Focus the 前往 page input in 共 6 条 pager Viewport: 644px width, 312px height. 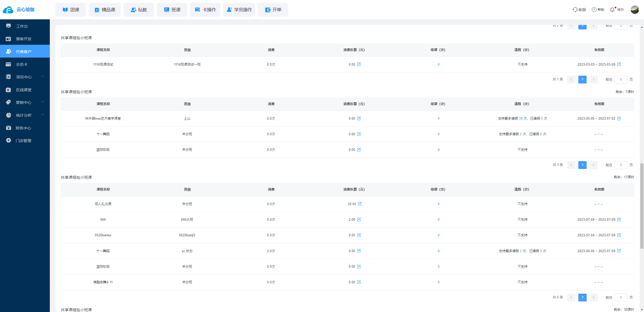tap(621, 297)
